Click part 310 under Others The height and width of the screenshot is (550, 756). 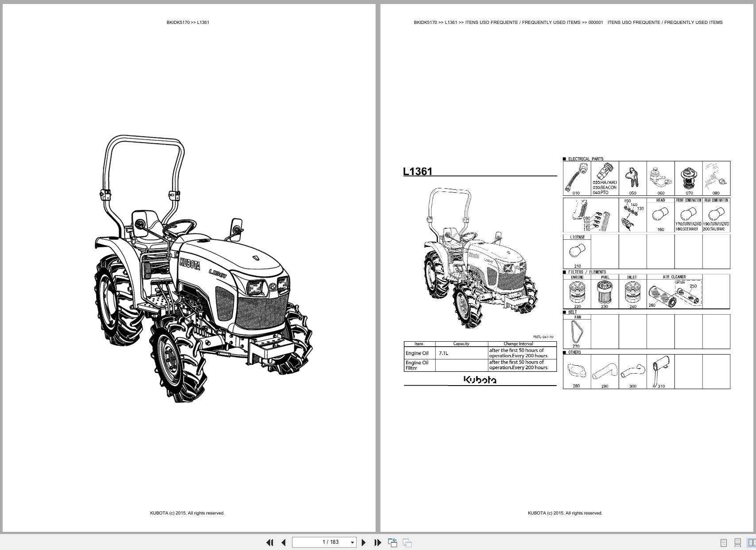(660, 372)
